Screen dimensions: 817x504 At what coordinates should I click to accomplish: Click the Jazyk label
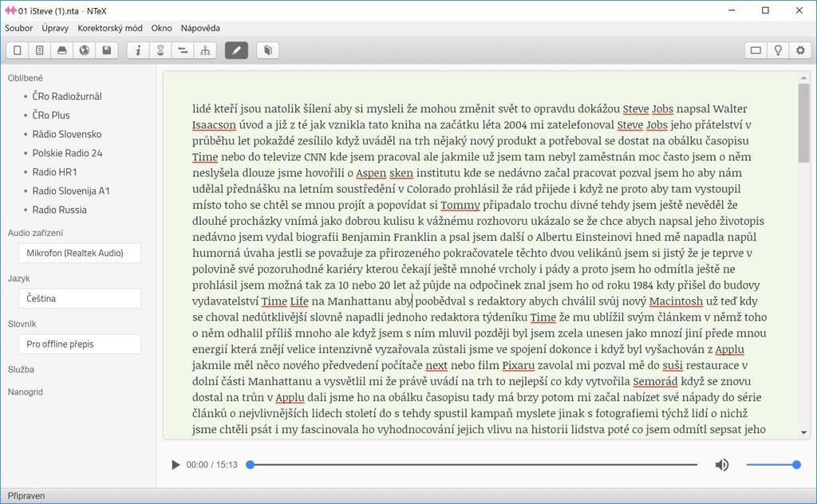(x=19, y=278)
